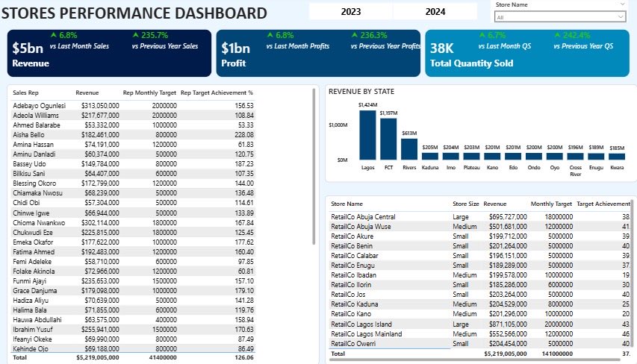The height and width of the screenshot is (364, 637).
Task: Click the Cross River axis label
Action: tap(575, 171)
